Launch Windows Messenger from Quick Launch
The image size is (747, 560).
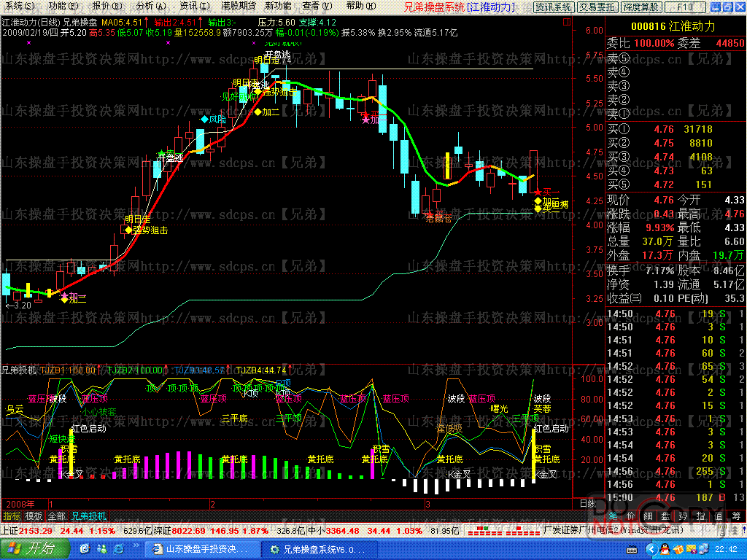[102, 550]
